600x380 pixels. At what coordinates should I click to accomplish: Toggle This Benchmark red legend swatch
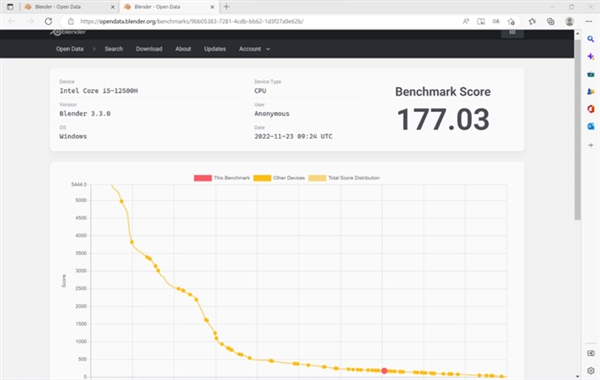click(202, 178)
